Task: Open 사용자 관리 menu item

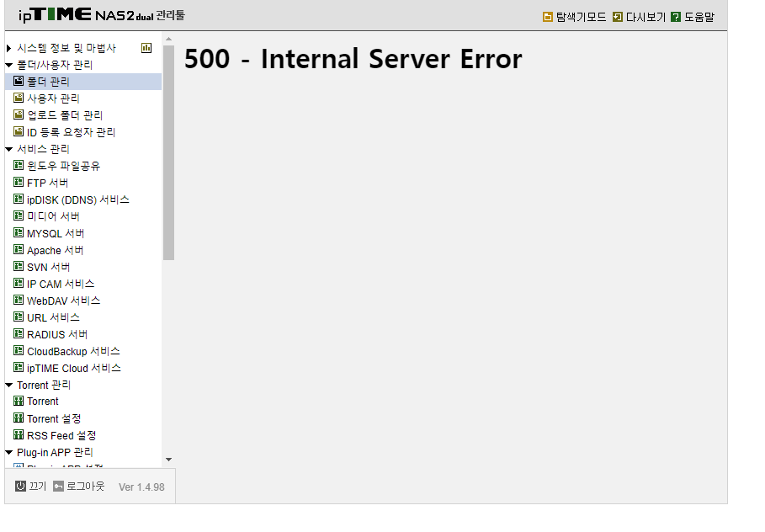Action: 53,98
